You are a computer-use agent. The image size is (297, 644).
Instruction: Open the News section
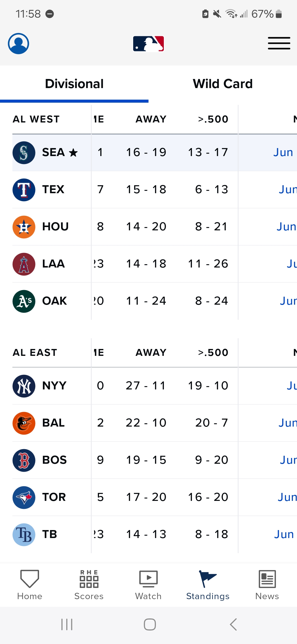tap(267, 585)
